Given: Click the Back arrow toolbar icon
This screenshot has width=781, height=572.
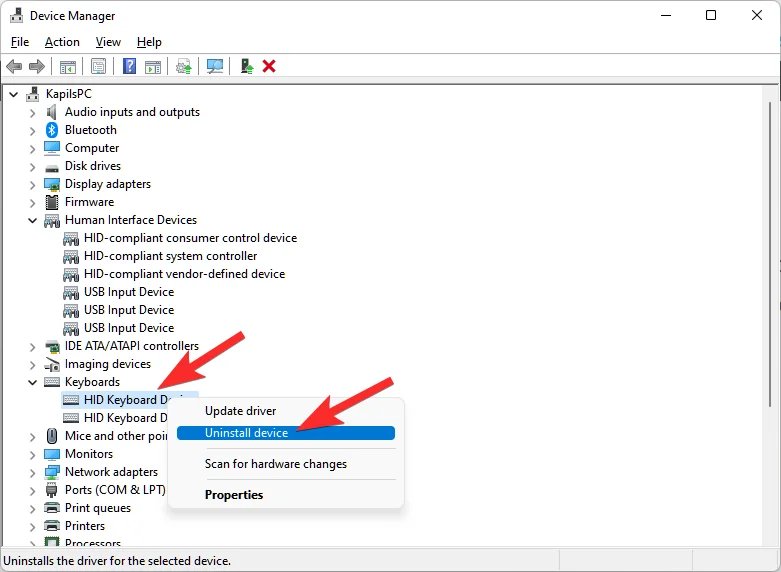Looking at the screenshot, I should point(14,66).
